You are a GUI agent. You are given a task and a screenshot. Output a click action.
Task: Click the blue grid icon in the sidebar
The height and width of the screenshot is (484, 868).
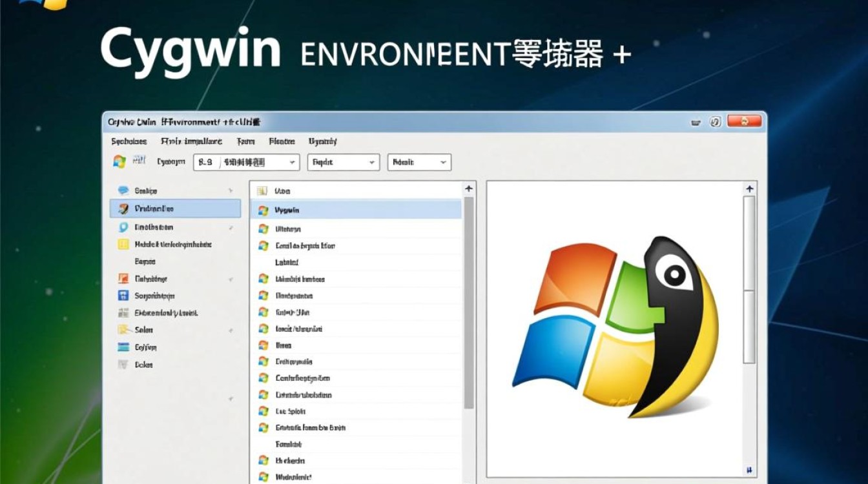coord(123,296)
